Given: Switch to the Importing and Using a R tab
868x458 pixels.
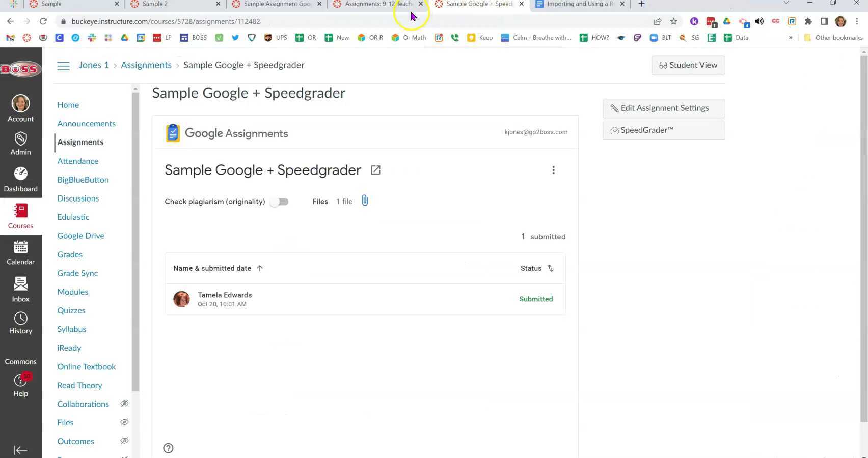Looking at the screenshot, I should [x=576, y=4].
